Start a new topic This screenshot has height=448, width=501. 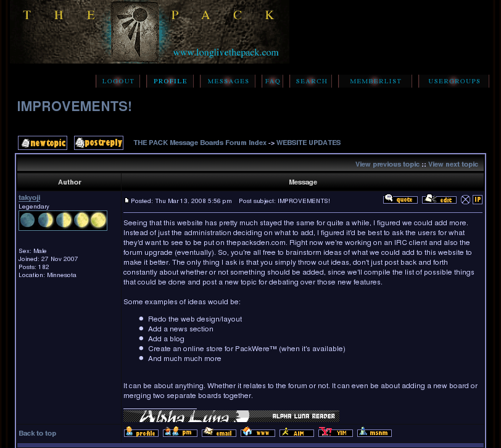coord(43,143)
